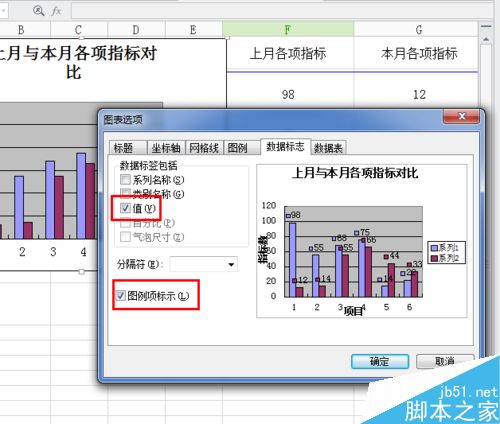Select column G header
The height and width of the screenshot is (424, 500).
click(x=419, y=30)
